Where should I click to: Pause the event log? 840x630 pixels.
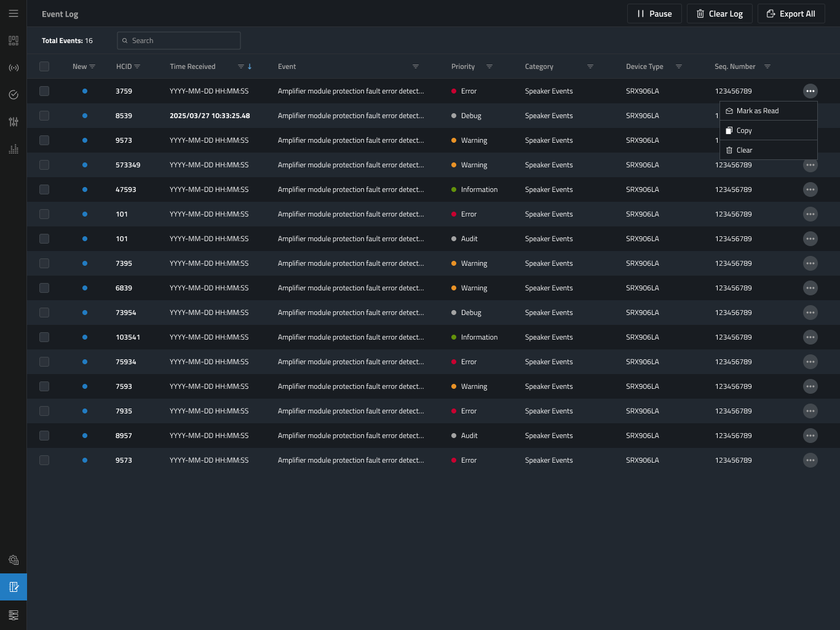click(x=654, y=14)
